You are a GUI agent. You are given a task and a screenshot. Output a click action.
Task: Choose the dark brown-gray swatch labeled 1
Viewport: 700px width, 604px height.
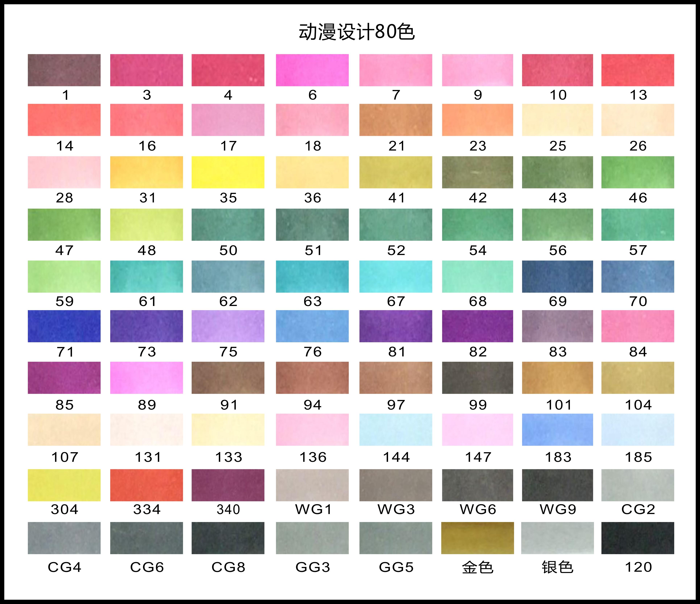(x=64, y=70)
